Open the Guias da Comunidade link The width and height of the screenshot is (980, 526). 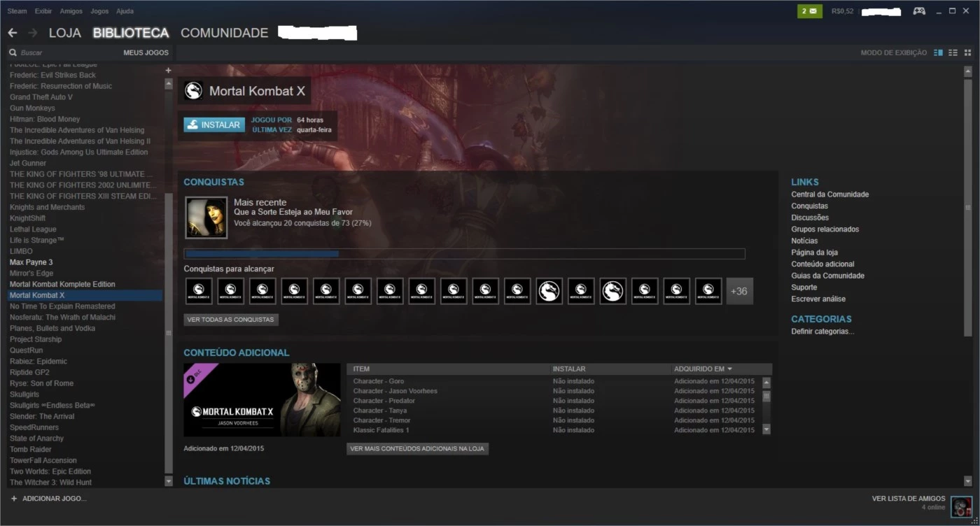827,276
